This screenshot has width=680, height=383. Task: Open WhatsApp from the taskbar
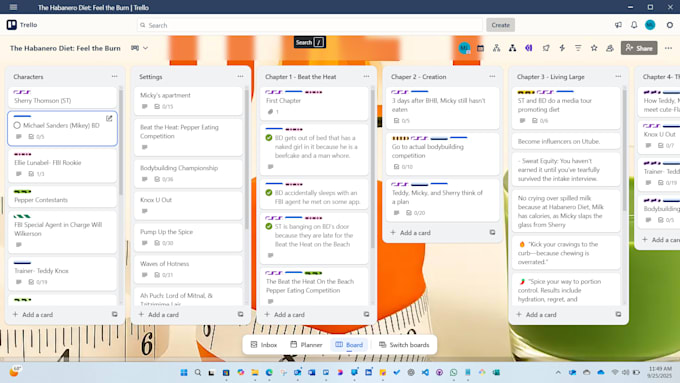[x=454, y=373]
